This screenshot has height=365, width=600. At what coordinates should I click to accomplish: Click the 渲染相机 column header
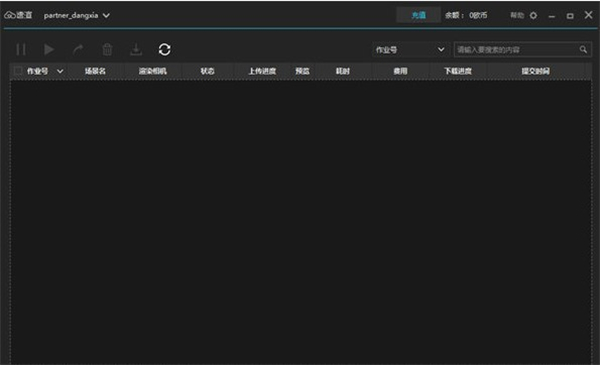point(152,71)
